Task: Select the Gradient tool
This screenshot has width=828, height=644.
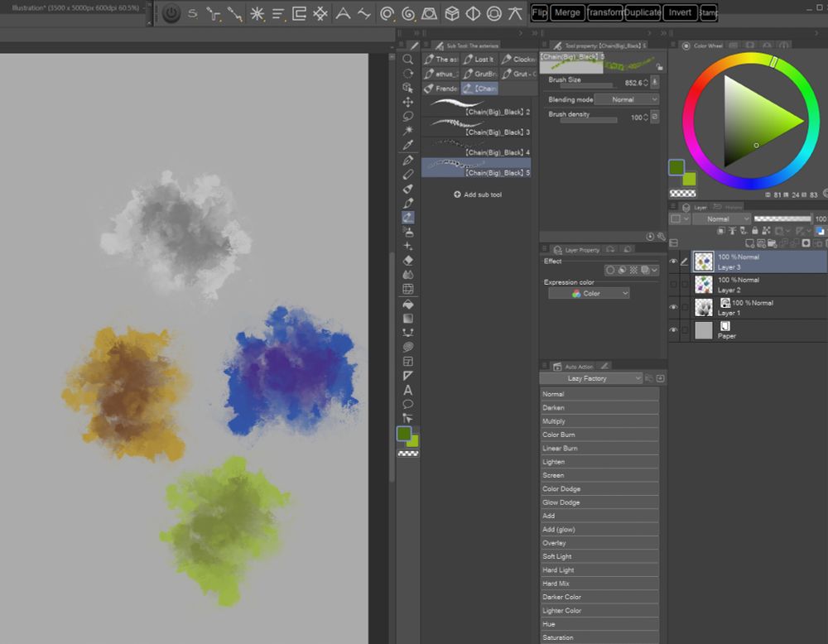Action: (x=407, y=319)
